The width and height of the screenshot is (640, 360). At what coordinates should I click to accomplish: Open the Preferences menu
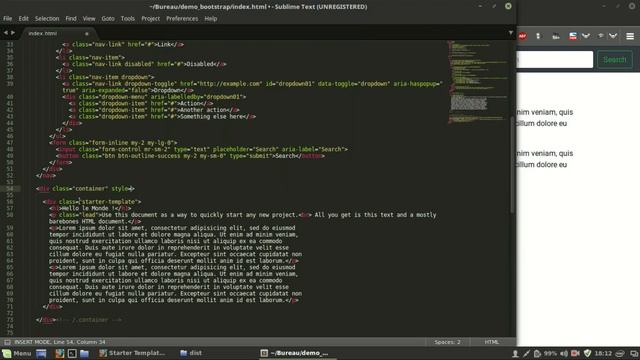pos(182,19)
